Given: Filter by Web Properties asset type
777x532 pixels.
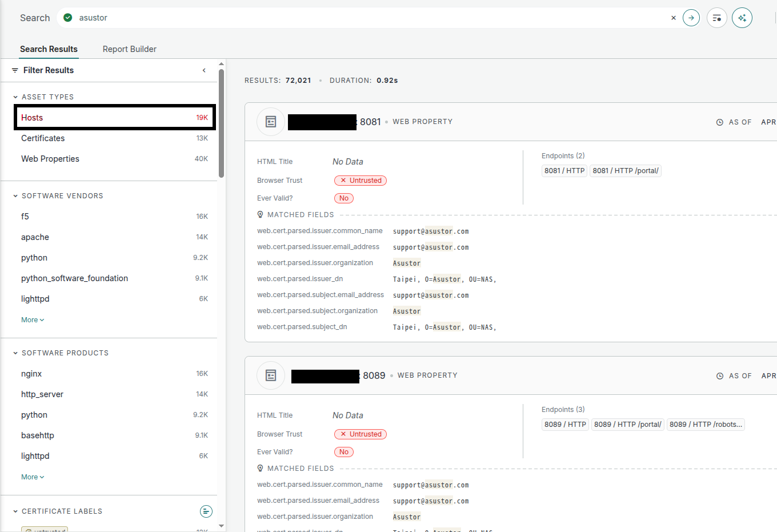Looking at the screenshot, I should 50,159.
